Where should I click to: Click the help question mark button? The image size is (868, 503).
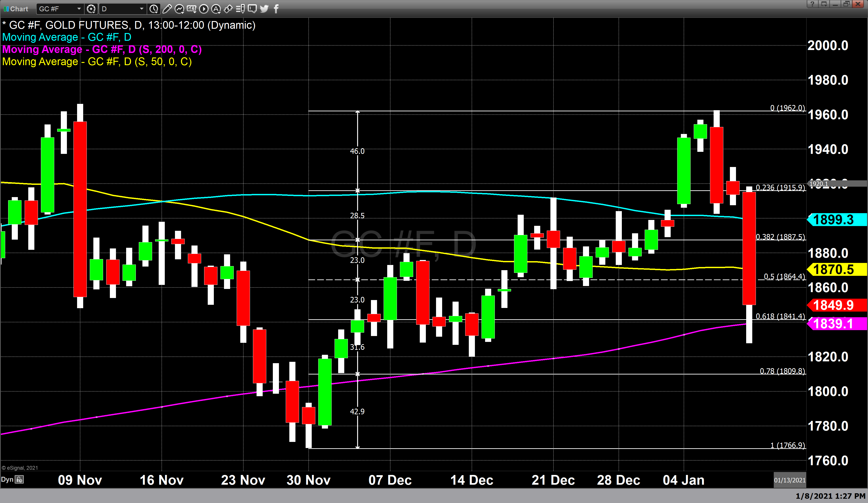coord(812,4)
